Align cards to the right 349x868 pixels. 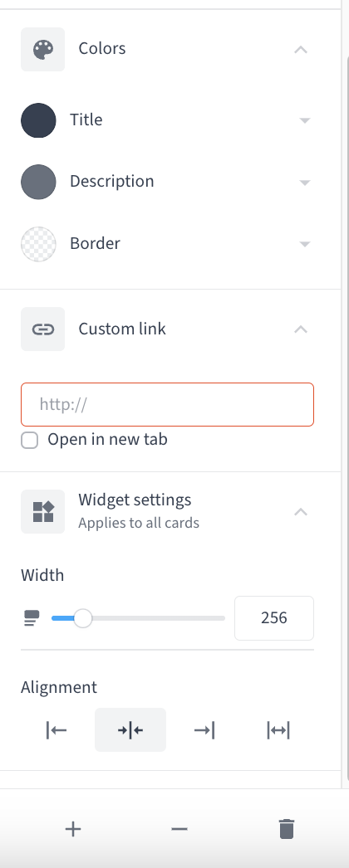tap(204, 730)
